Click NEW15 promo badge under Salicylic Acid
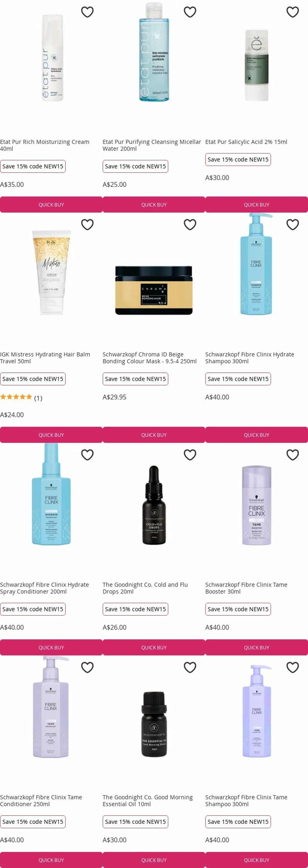The height and width of the screenshot is (868, 308). pyautogui.click(x=238, y=160)
